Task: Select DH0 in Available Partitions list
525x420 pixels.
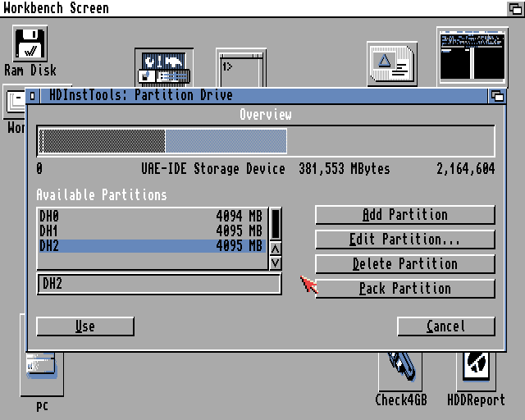Action: [151, 216]
